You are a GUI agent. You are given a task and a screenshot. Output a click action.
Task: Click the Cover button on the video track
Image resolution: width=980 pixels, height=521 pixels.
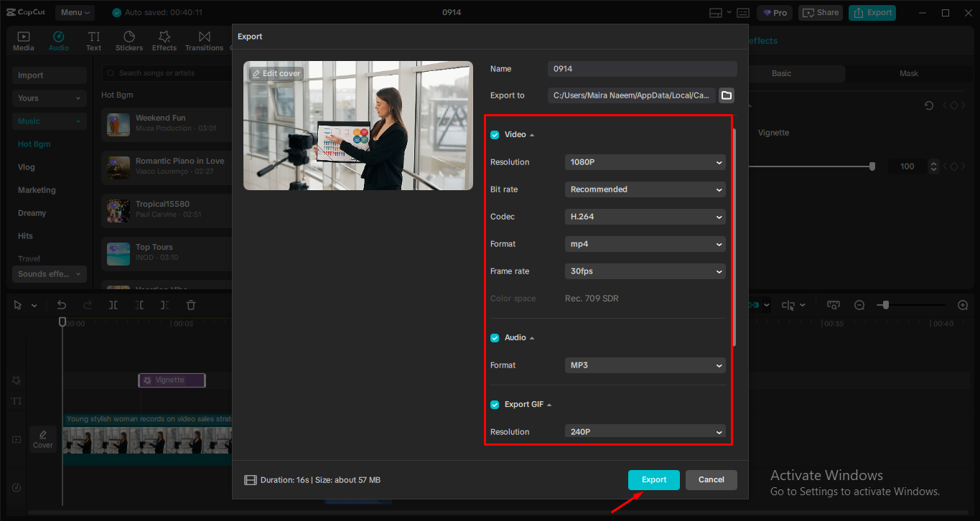pos(43,439)
